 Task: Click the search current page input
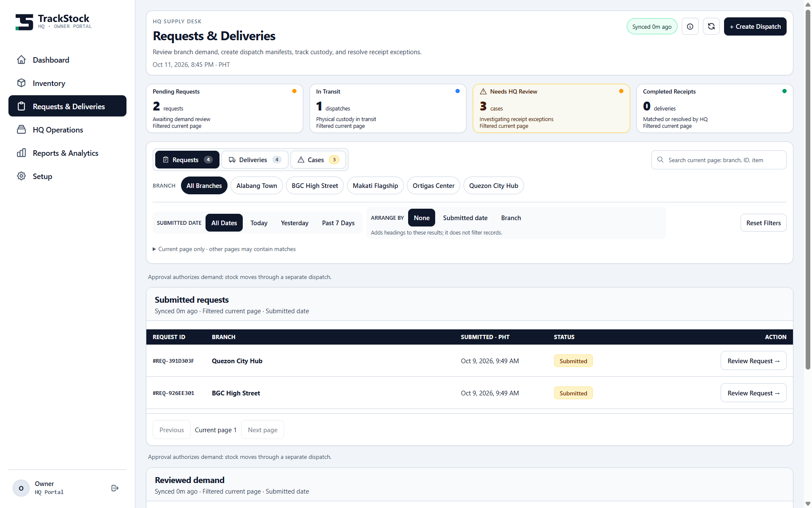coord(719,160)
